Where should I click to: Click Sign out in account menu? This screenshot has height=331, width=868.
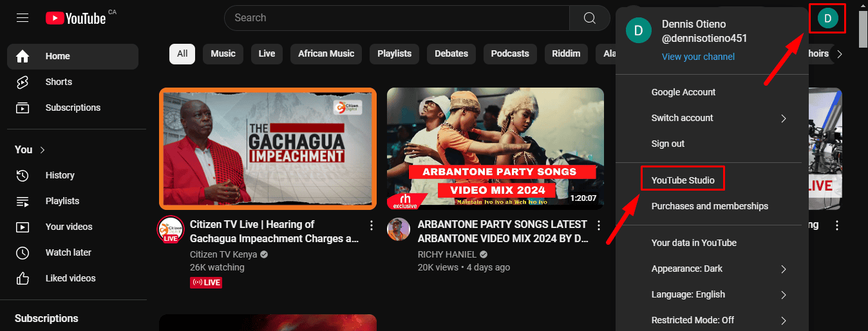point(668,144)
